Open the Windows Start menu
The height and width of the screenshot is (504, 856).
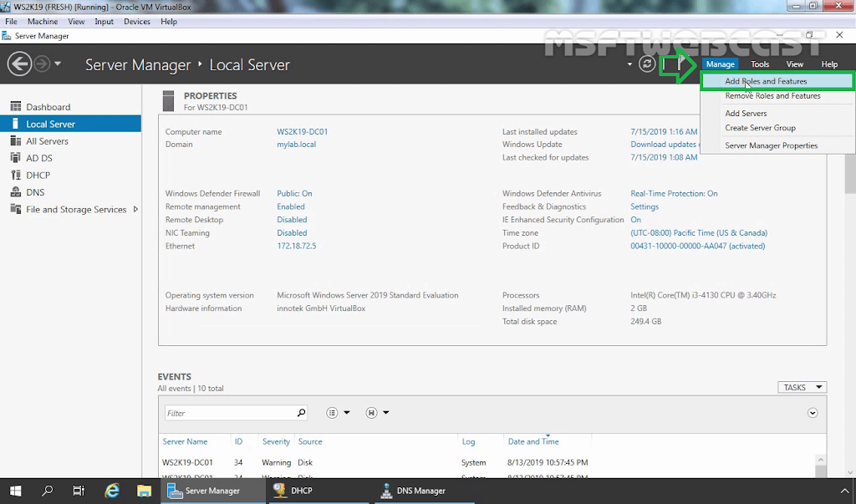tap(15, 491)
